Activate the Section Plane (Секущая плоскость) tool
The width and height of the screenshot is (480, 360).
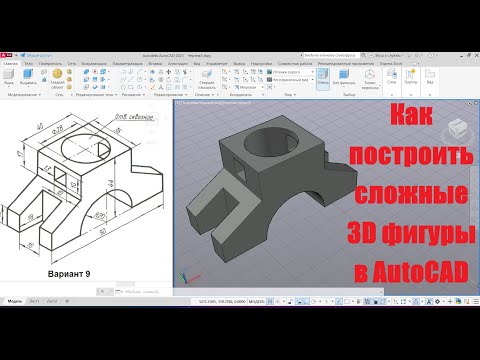[207, 79]
